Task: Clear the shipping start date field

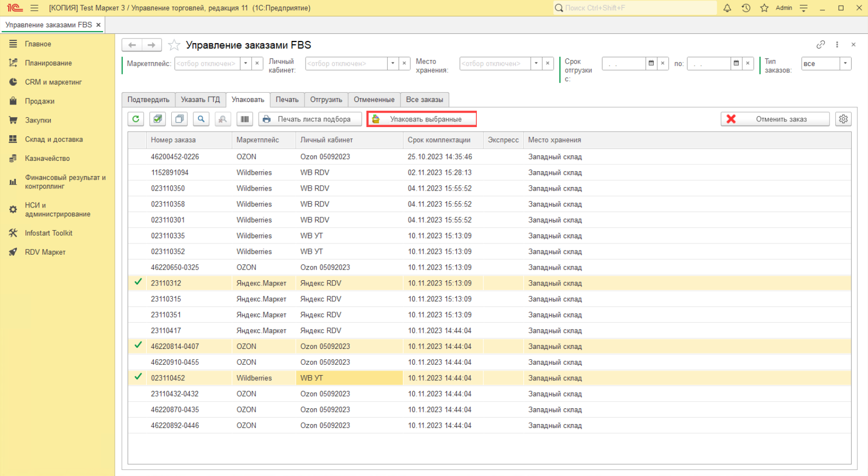Action: tap(663, 64)
